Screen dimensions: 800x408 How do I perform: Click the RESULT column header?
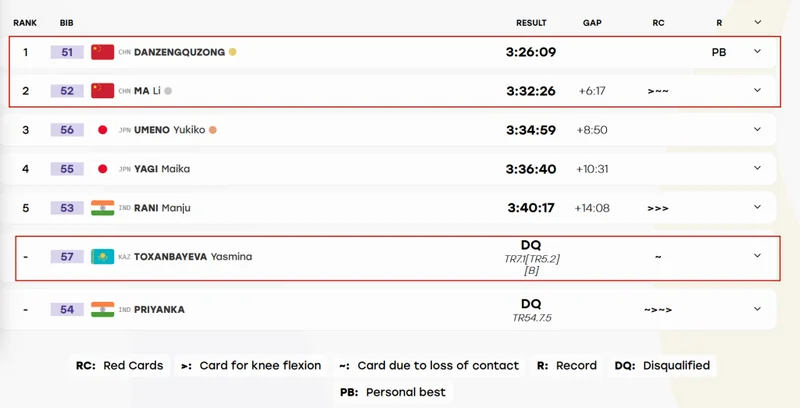point(531,23)
